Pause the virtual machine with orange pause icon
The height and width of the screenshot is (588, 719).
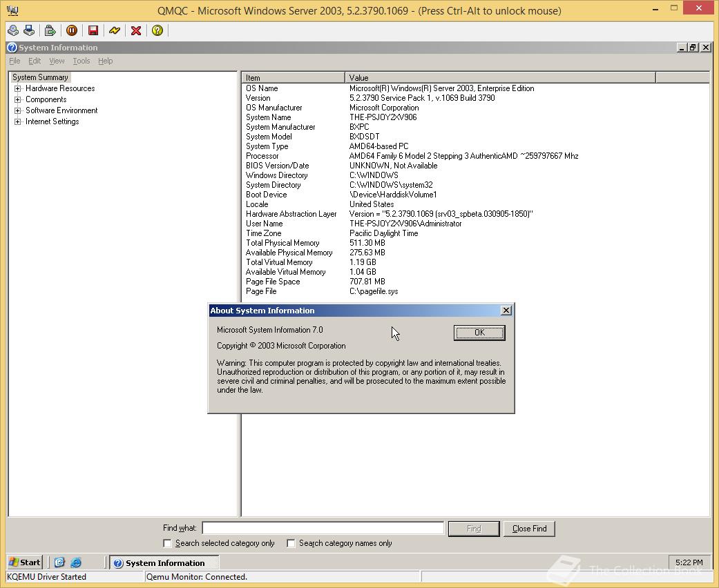(72, 30)
